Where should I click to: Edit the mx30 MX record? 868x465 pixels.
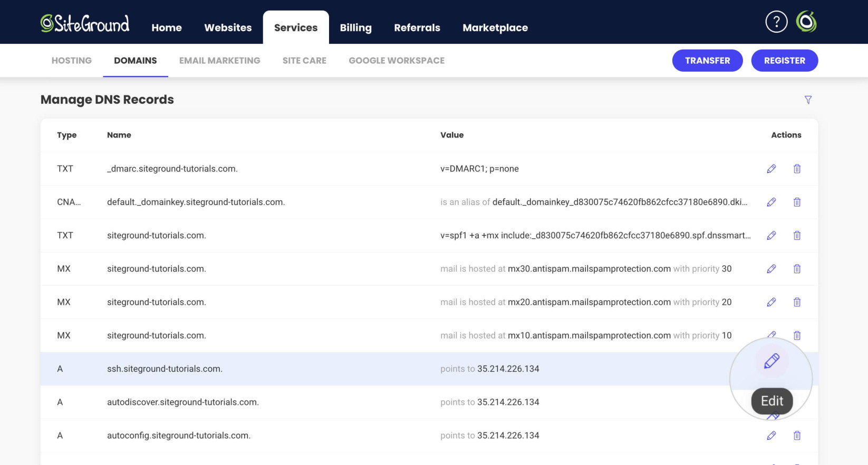pyautogui.click(x=771, y=269)
